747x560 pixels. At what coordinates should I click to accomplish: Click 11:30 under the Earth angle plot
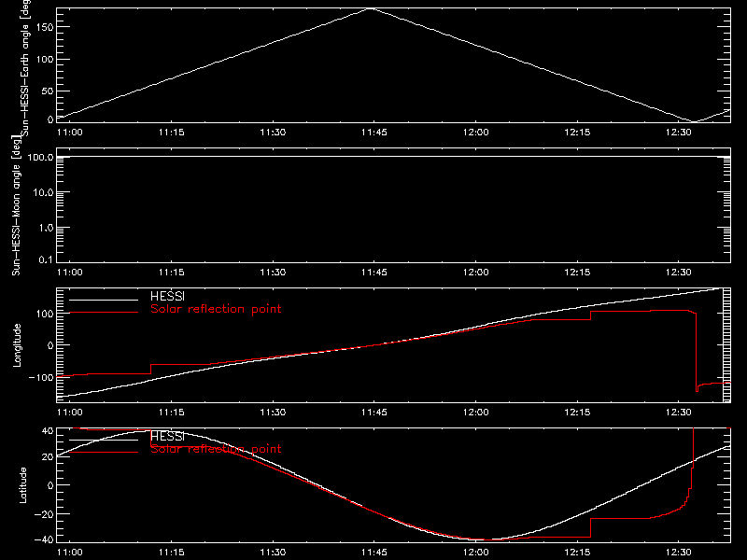click(273, 133)
